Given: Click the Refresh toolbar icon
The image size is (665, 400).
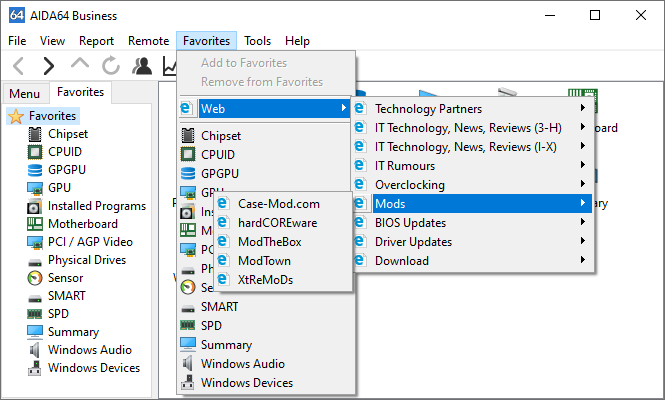Looking at the screenshot, I should click(x=111, y=66).
